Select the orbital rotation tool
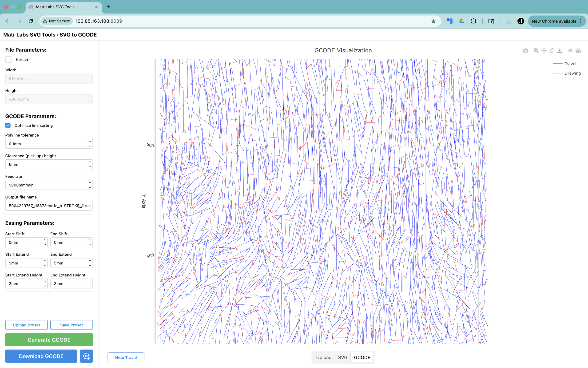 tap(552, 51)
